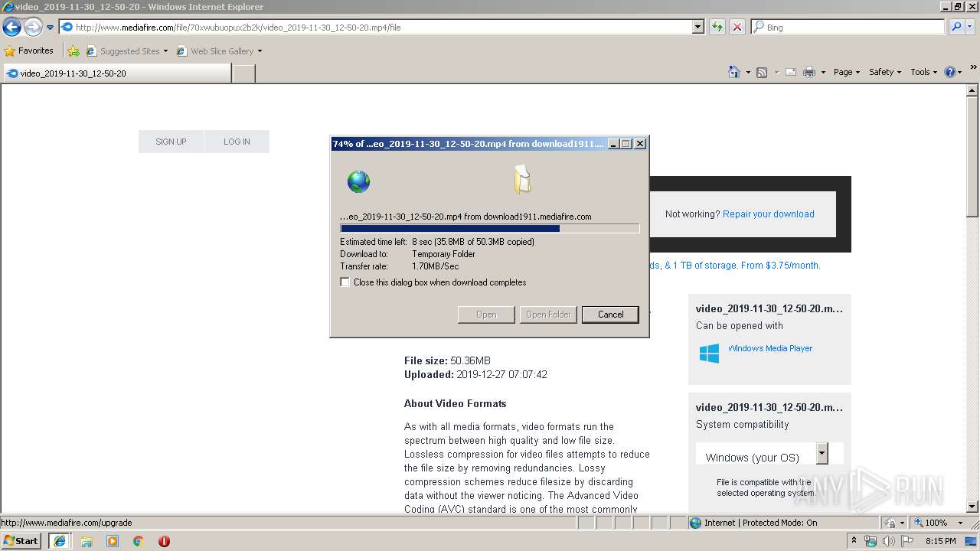Open the recent pages dropdown beside Forward

point(50,28)
